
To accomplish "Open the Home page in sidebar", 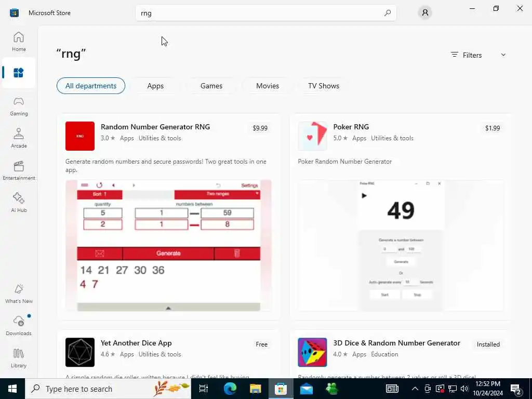I will point(19,42).
